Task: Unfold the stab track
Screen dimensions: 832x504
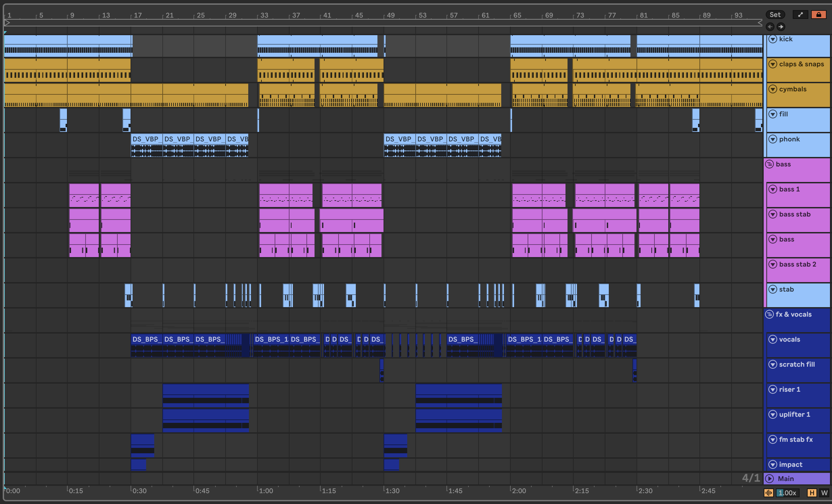Action: (773, 289)
